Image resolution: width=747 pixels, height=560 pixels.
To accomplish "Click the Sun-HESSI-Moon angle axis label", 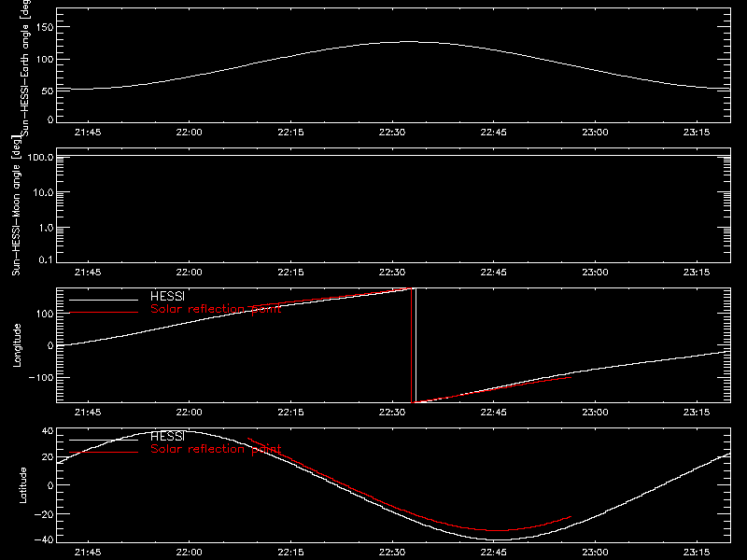I will (16, 205).
